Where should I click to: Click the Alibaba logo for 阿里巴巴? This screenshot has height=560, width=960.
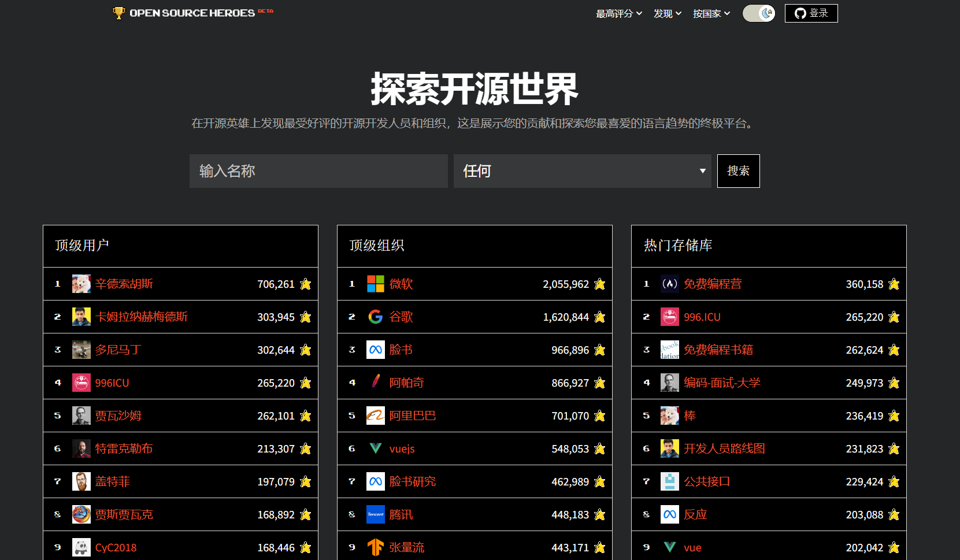376,416
